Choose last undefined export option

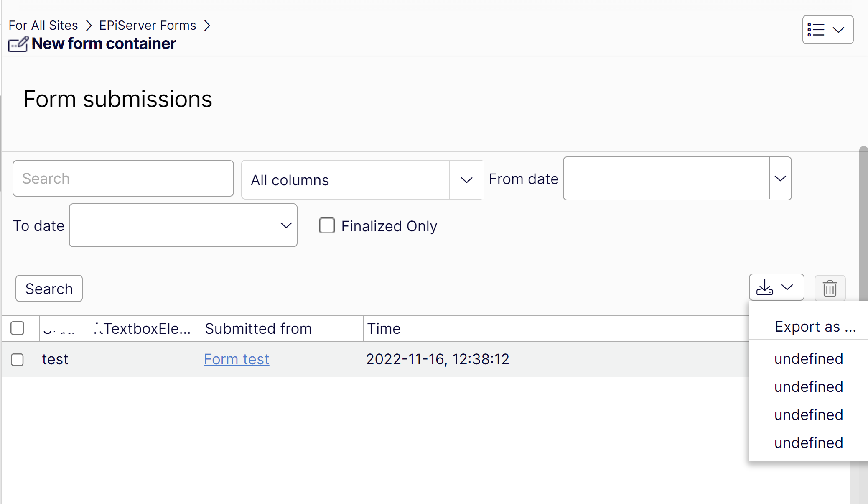tap(808, 443)
